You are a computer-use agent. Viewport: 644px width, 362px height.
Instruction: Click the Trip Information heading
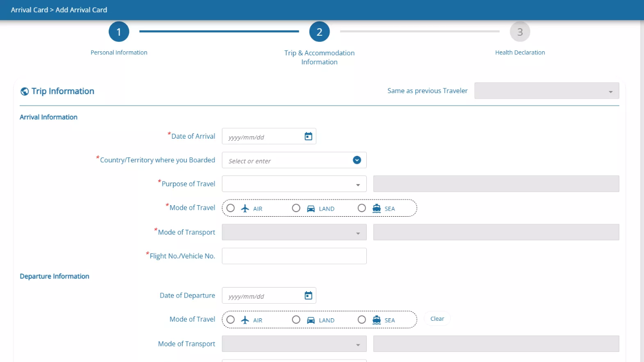(x=63, y=91)
